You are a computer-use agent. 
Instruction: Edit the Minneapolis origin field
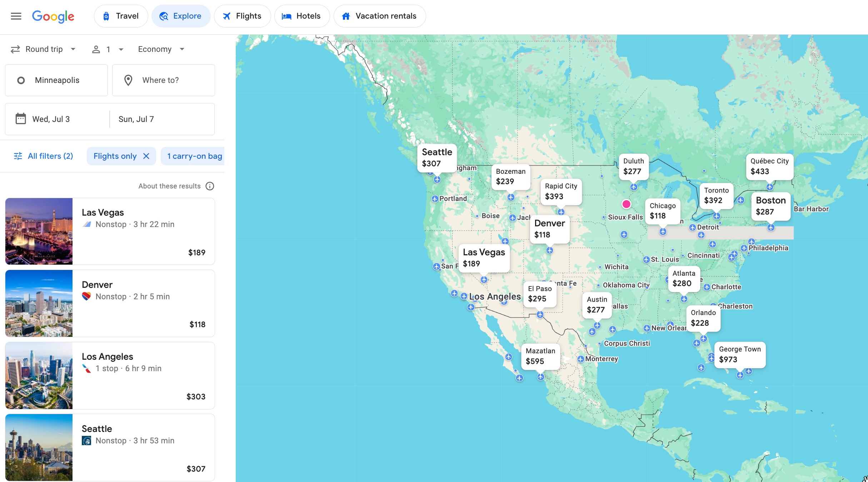pos(56,80)
